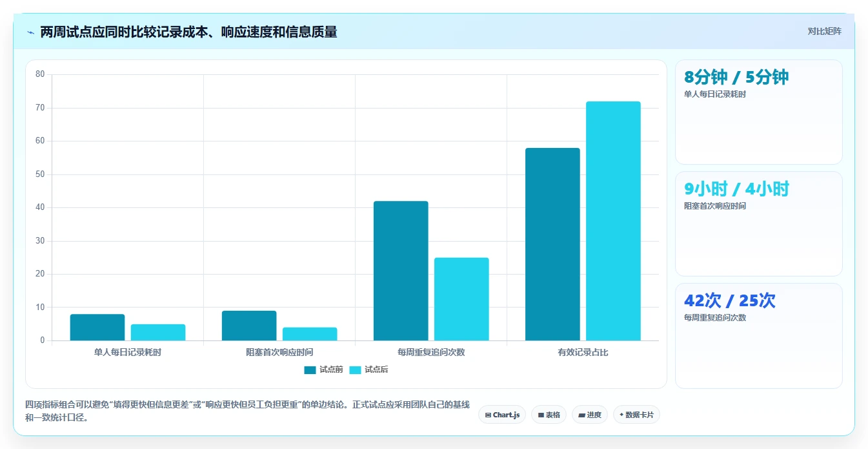Click the footnote paragraph starting 四项指标组合
868x449 pixels.
coord(247,411)
